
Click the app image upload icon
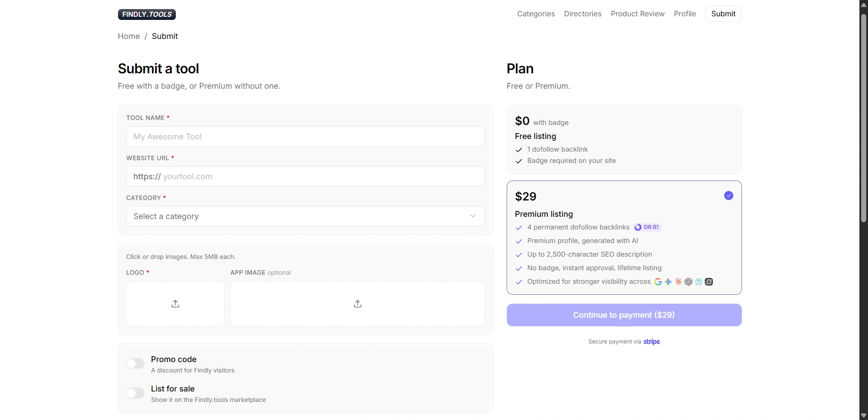pyautogui.click(x=358, y=304)
